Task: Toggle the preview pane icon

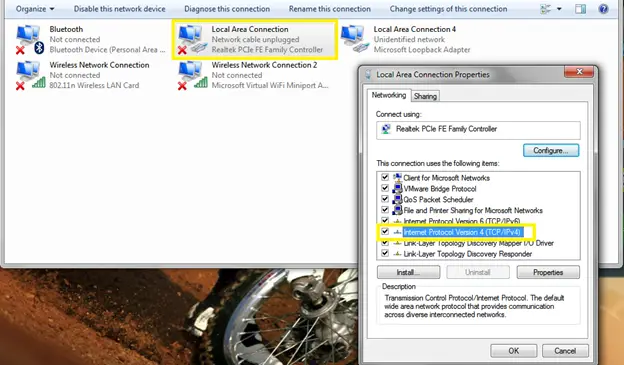Action: click(x=580, y=9)
